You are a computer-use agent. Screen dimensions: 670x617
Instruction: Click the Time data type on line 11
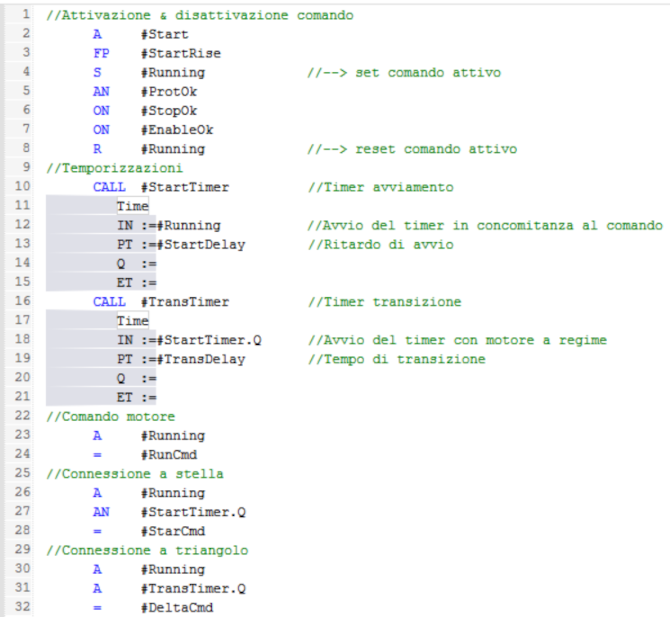pyautogui.click(x=132, y=206)
